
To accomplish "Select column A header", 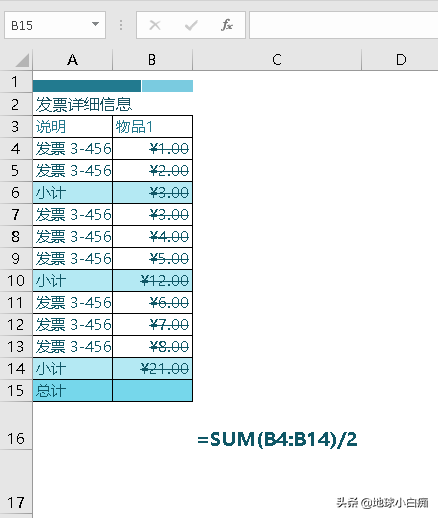I will point(73,60).
